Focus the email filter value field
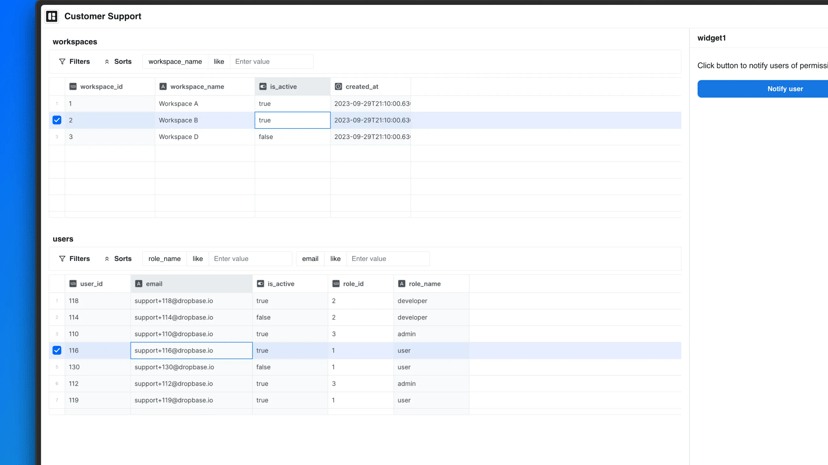Image resolution: width=828 pixels, height=465 pixels. click(388, 259)
